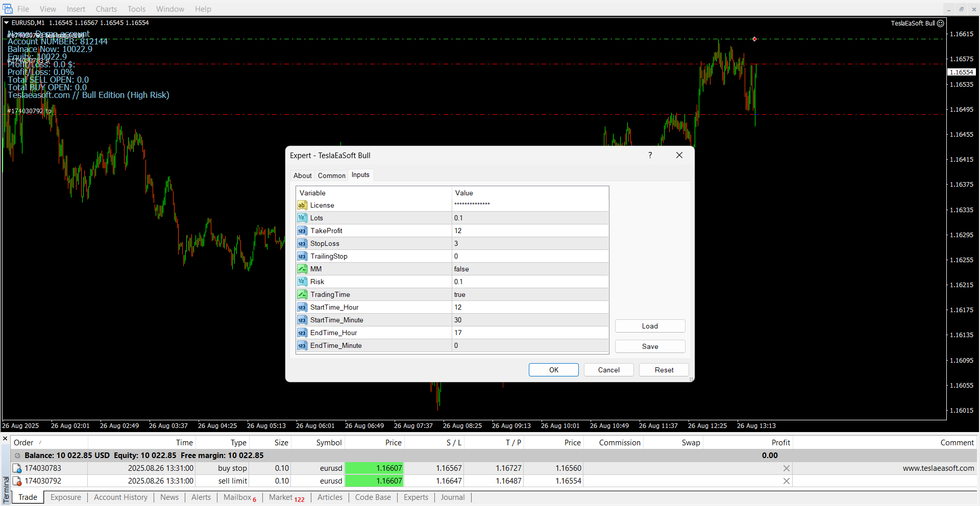This screenshot has height=506, width=980.
Task: Click the sell limit order 174030792 icon
Action: (17, 481)
